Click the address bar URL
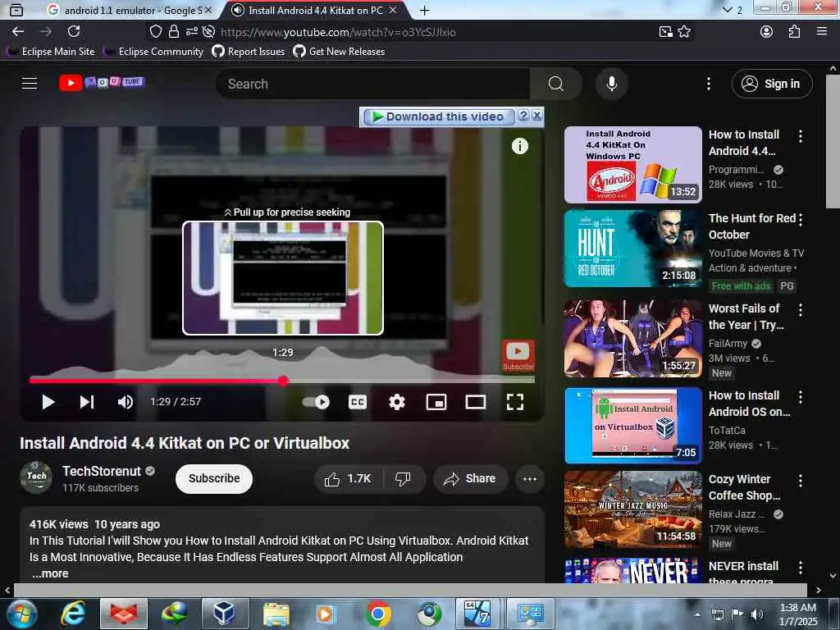 (x=338, y=32)
